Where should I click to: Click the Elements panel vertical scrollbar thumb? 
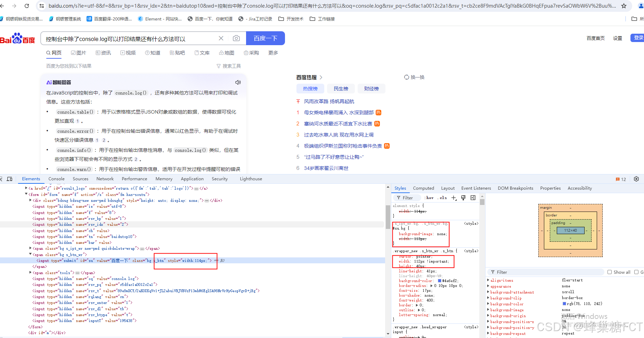[x=388, y=217]
